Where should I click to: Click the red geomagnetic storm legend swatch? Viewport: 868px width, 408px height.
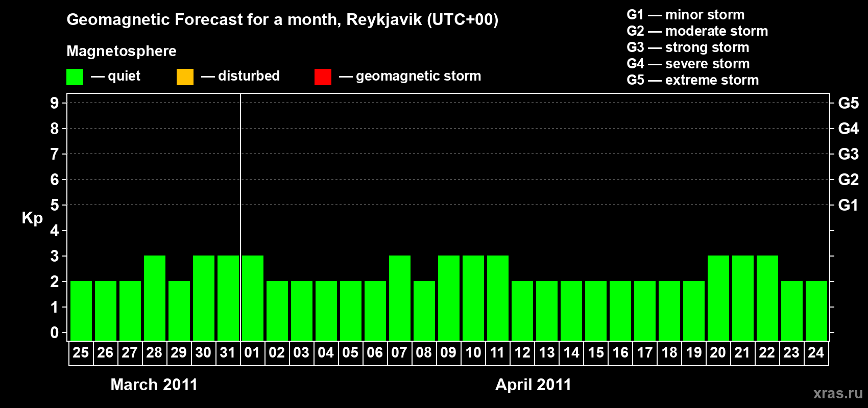click(323, 77)
